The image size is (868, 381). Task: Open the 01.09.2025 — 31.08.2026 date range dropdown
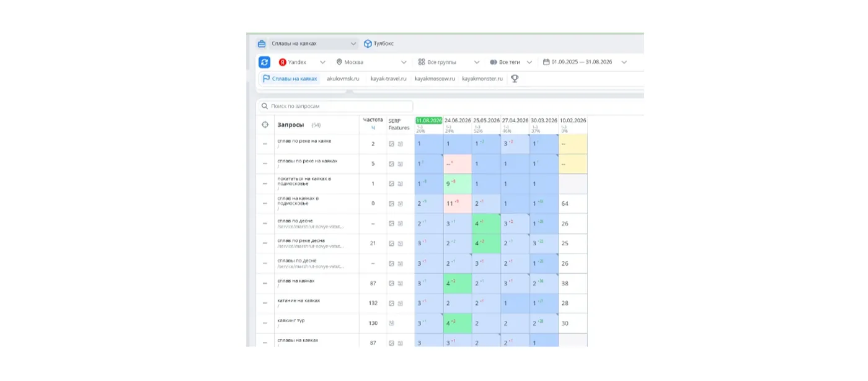point(585,62)
